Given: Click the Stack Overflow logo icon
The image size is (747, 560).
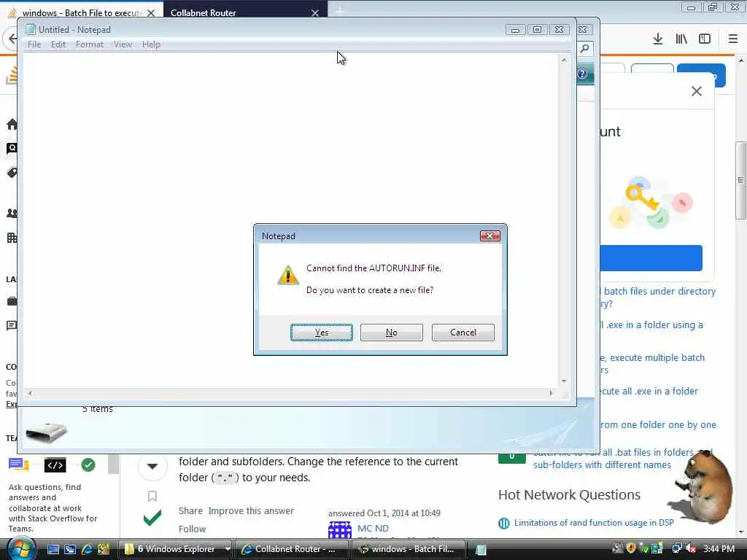Looking at the screenshot, I should [12, 75].
